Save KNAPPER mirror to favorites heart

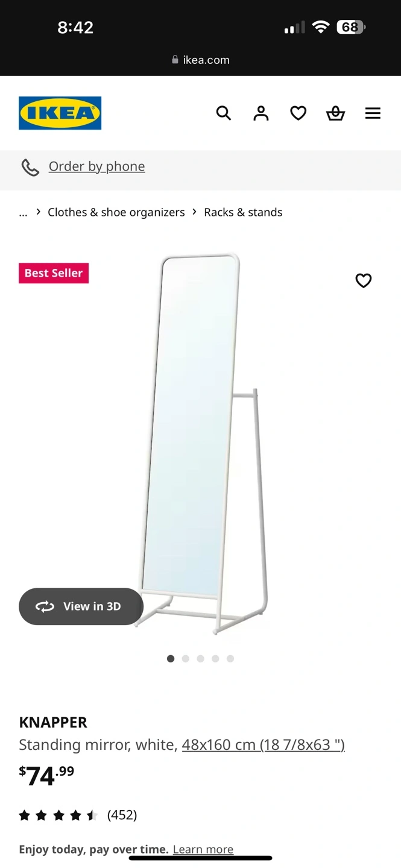click(x=364, y=280)
